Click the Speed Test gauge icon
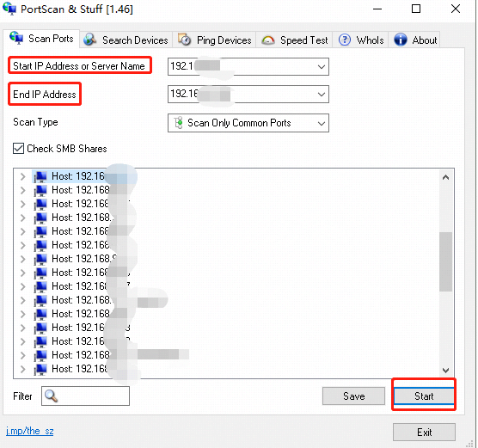478x448 pixels. [268, 40]
